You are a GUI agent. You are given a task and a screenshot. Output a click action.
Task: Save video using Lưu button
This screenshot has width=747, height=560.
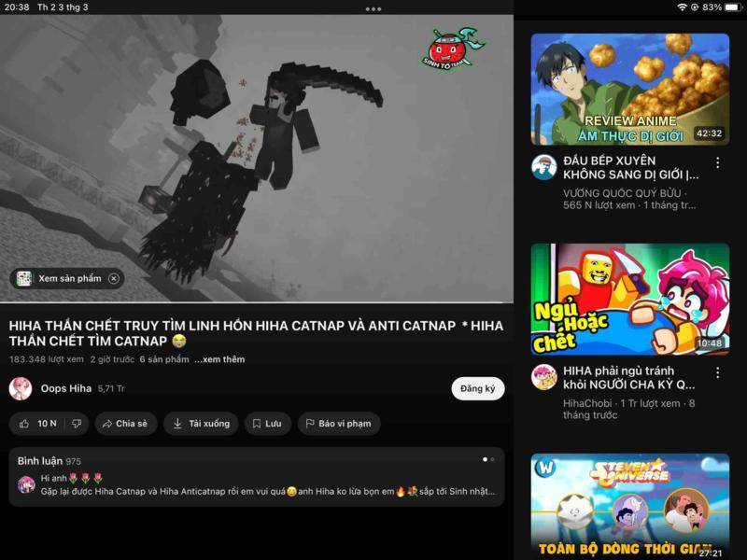[267, 424]
